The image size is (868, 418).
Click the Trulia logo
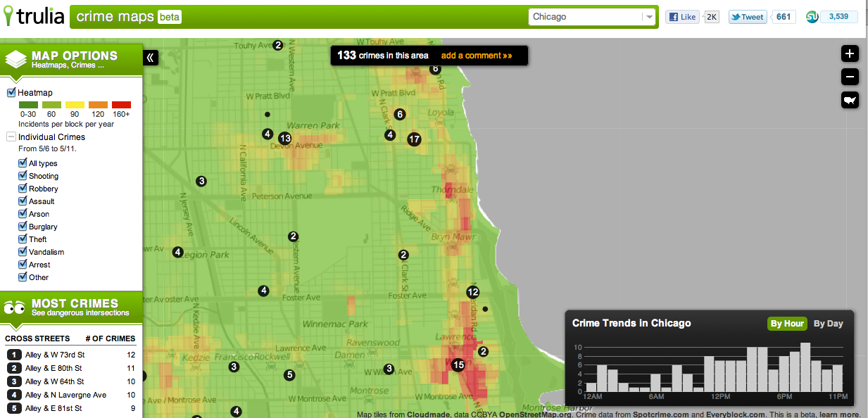[34, 16]
